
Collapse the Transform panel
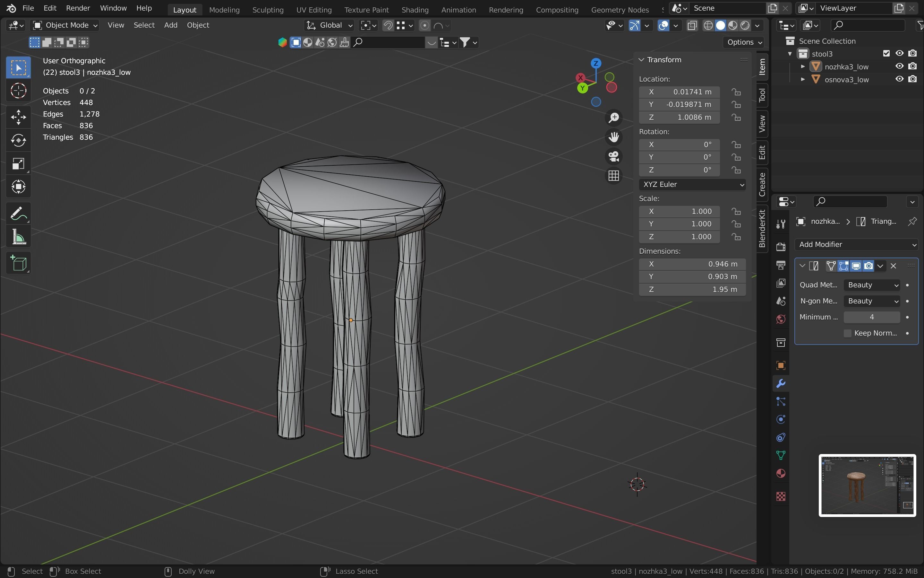[641, 60]
